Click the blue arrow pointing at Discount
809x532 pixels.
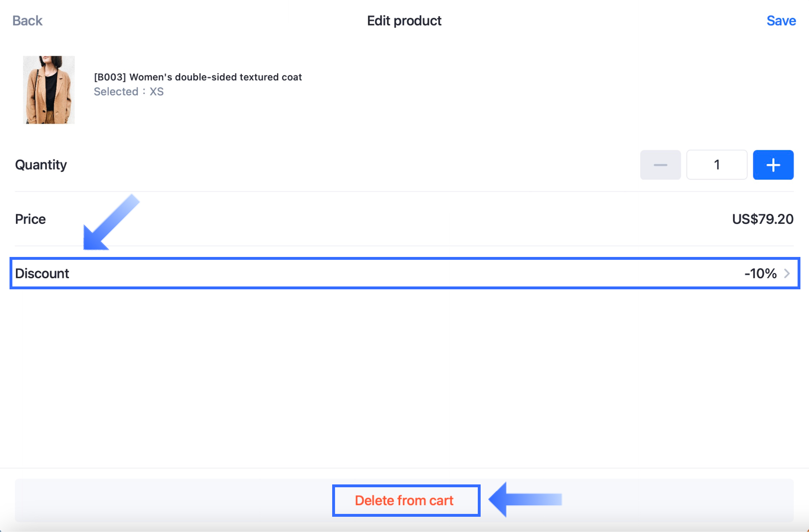[109, 224]
